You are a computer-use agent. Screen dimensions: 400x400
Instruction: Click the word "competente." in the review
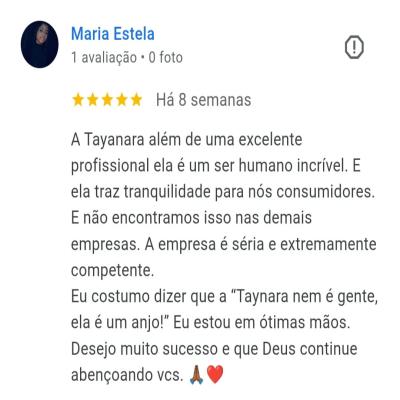(112, 271)
